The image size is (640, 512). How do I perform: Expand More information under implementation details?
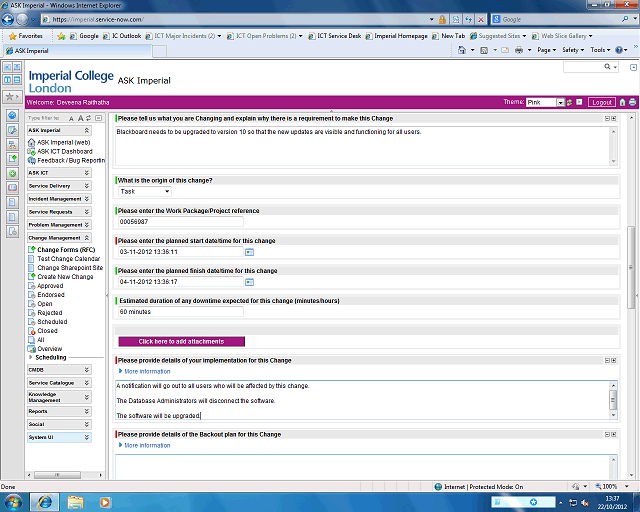[x=146, y=371]
